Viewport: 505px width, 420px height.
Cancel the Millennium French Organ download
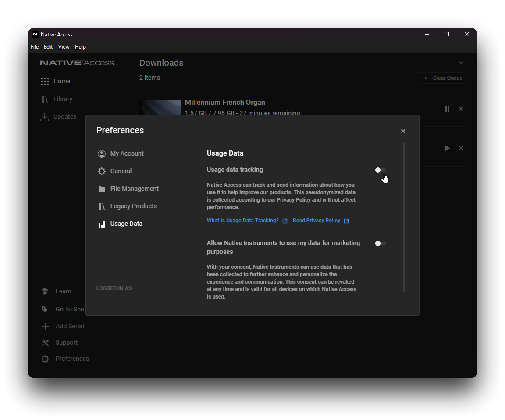(461, 109)
